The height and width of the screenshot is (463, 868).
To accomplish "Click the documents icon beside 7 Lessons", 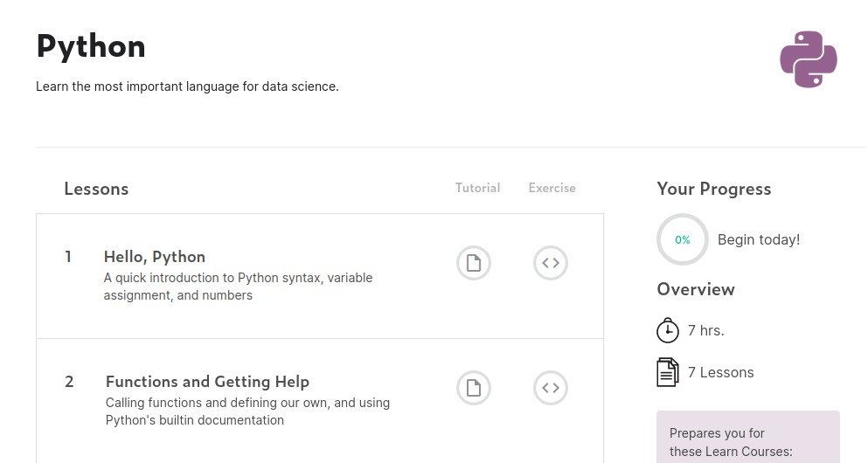I will click(x=668, y=372).
